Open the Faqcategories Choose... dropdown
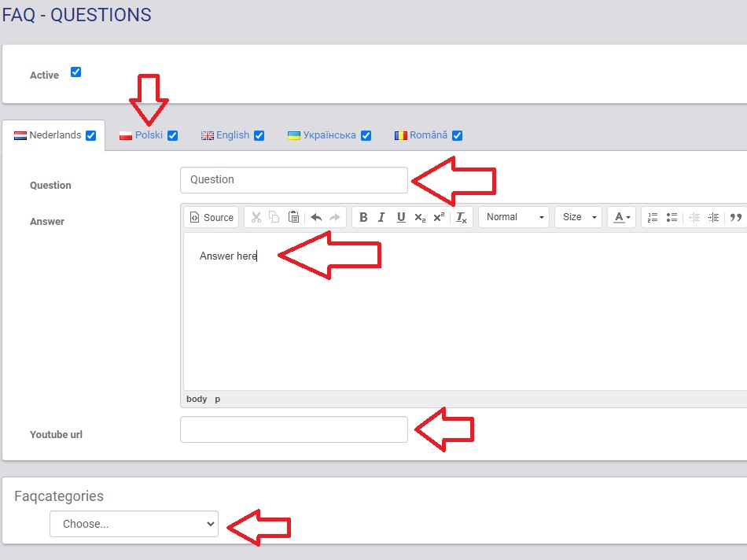The width and height of the screenshot is (747, 560). [x=134, y=524]
